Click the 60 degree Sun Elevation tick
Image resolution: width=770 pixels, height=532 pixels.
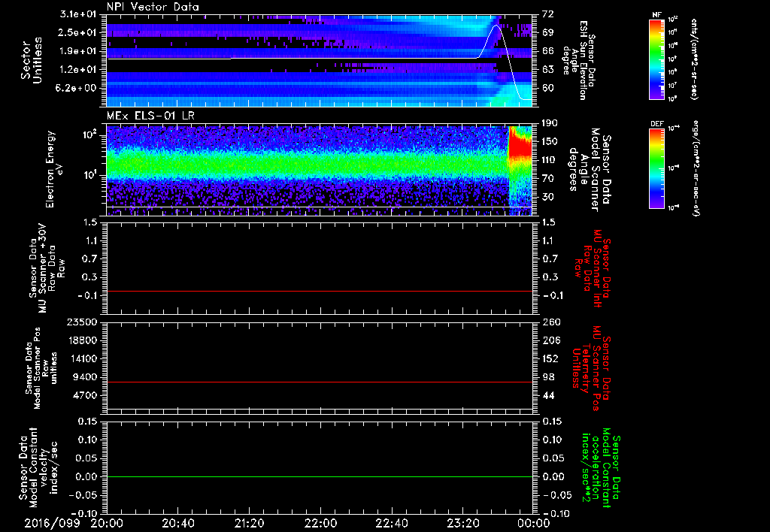548,89
